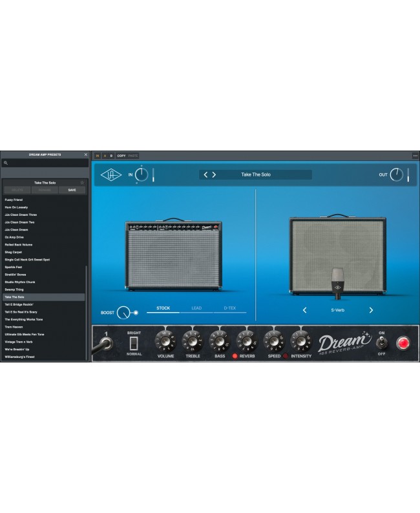420x513 pixels.
Task: Adjust the TREBLE knob
Action: (x=193, y=341)
